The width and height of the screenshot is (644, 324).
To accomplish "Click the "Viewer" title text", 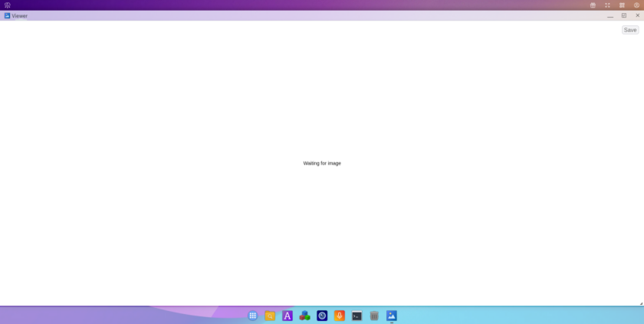I will pos(20,16).
